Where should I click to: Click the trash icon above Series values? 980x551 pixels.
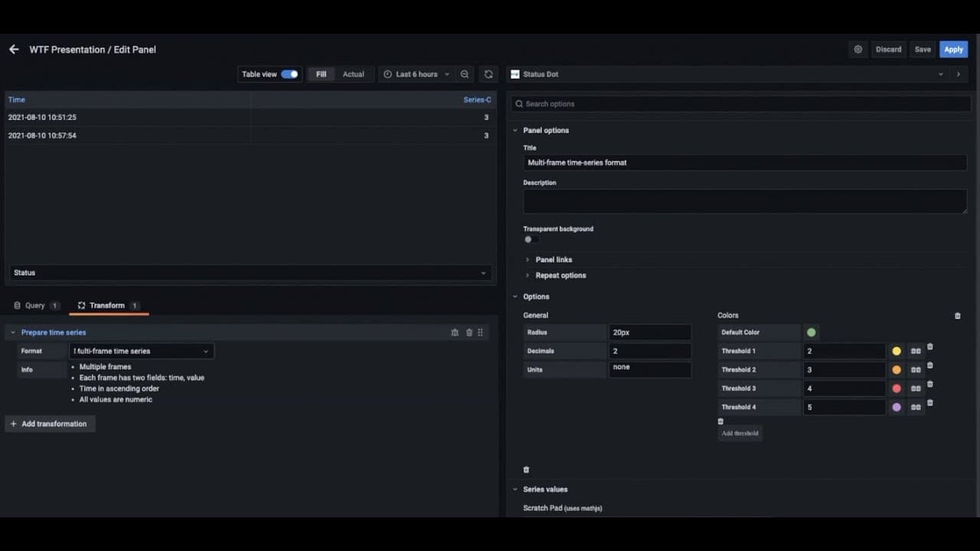point(526,470)
